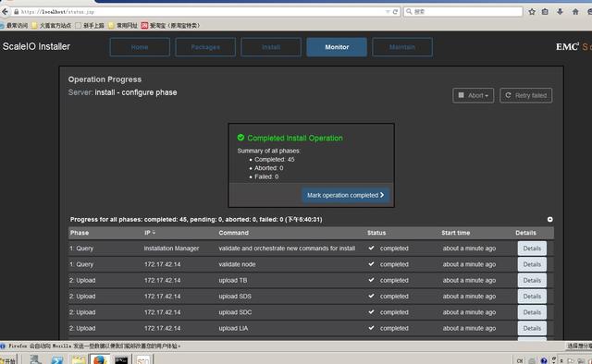Click the 'upload SDC' command text

[235, 312]
